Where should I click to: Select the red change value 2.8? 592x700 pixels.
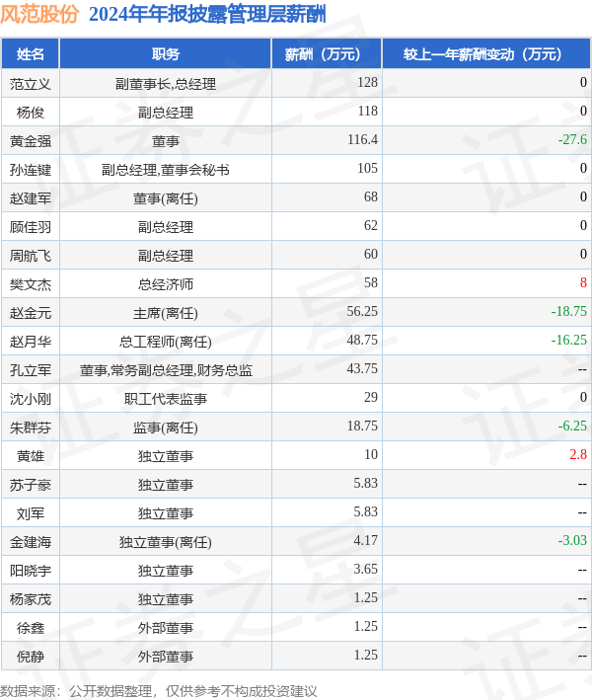pos(578,454)
